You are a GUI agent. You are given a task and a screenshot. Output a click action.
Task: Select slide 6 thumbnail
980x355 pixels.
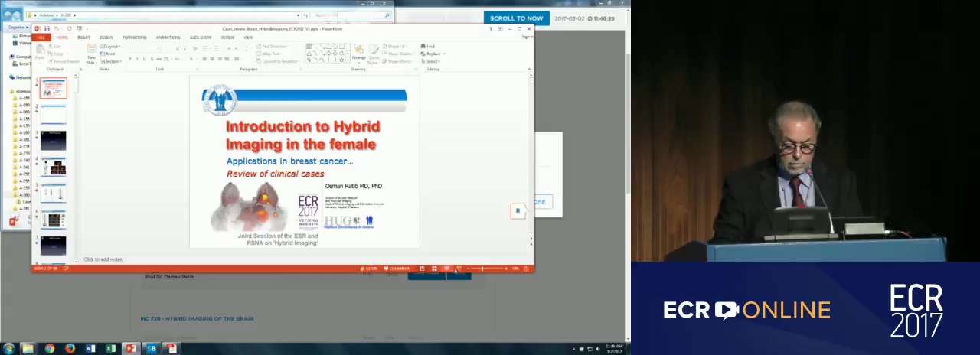(54, 219)
